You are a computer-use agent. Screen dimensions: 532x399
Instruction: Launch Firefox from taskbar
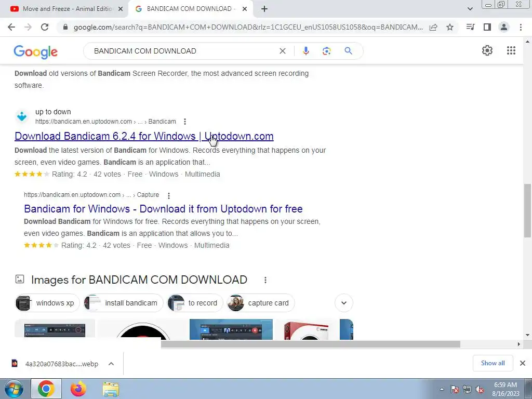pyautogui.click(x=78, y=389)
